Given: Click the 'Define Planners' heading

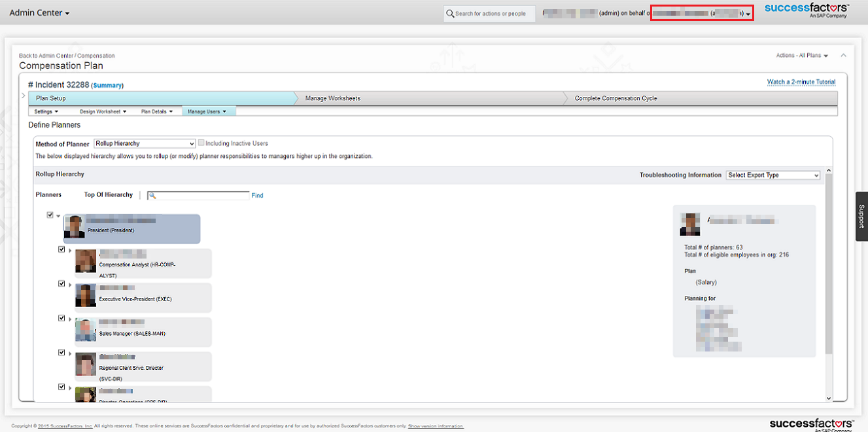Looking at the screenshot, I should coord(54,125).
